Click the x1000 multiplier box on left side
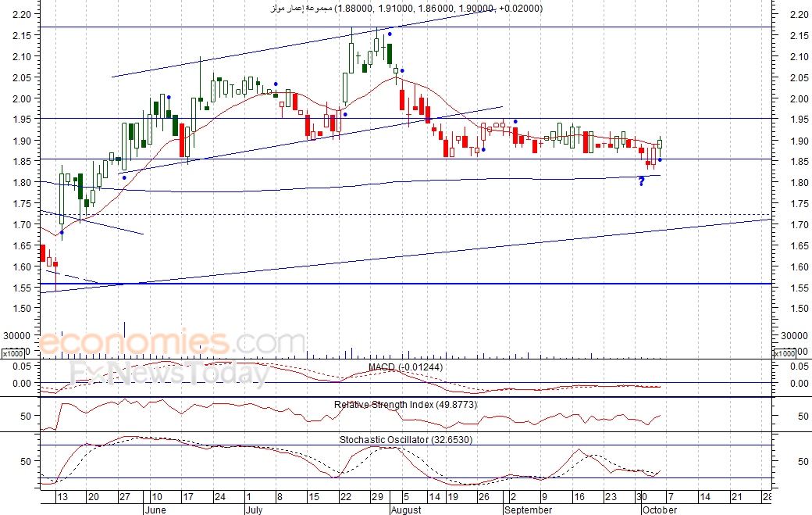812x515 pixels. 12,353
